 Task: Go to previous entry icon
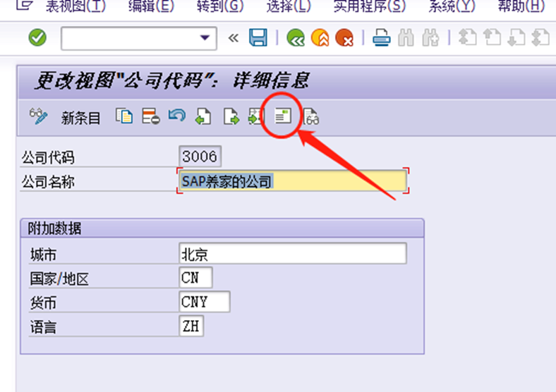click(203, 116)
